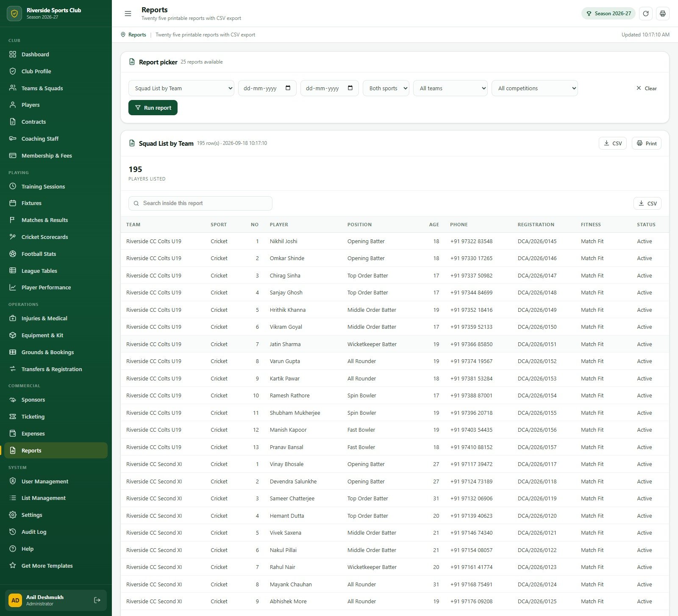
Task: Open the Squad List by Team dropdown
Action: point(181,88)
